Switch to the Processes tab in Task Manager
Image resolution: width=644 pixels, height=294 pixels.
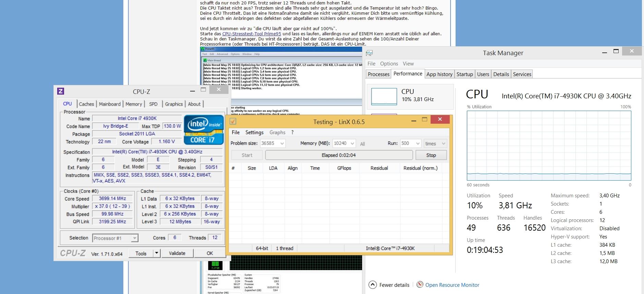[378, 74]
